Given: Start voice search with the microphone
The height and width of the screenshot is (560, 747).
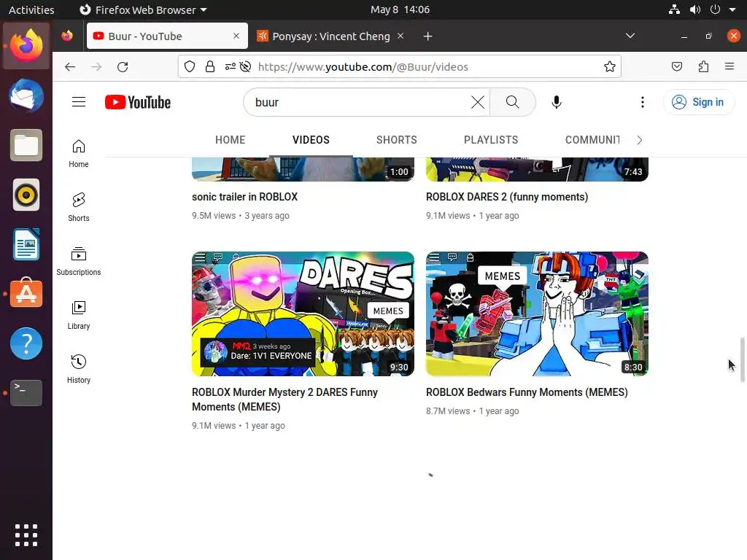Looking at the screenshot, I should pyautogui.click(x=556, y=102).
